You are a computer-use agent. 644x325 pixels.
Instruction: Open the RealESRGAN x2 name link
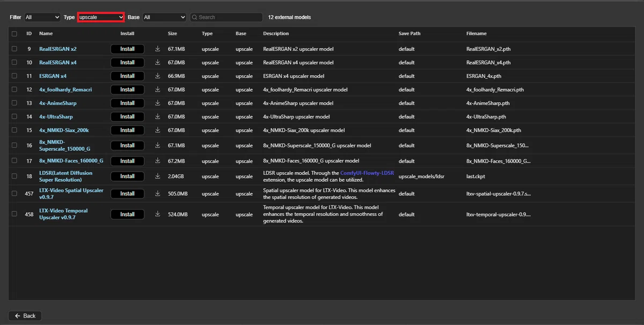click(58, 49)
